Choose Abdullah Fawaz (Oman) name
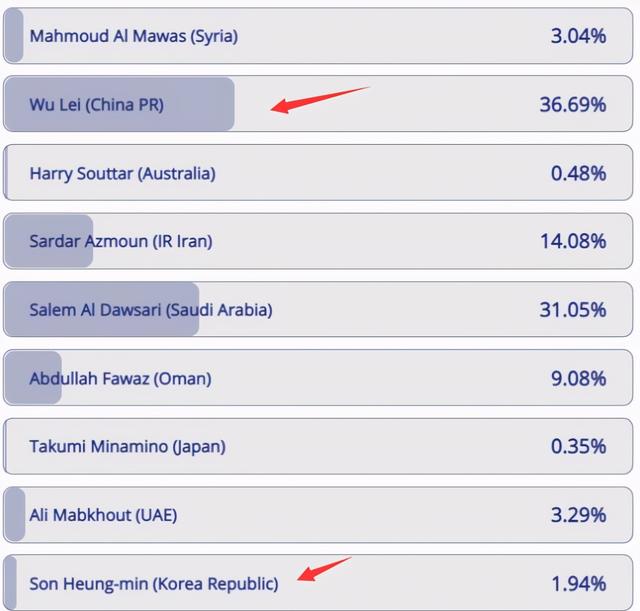The height and width of the screenshot is (611, 640). [120, 378]
